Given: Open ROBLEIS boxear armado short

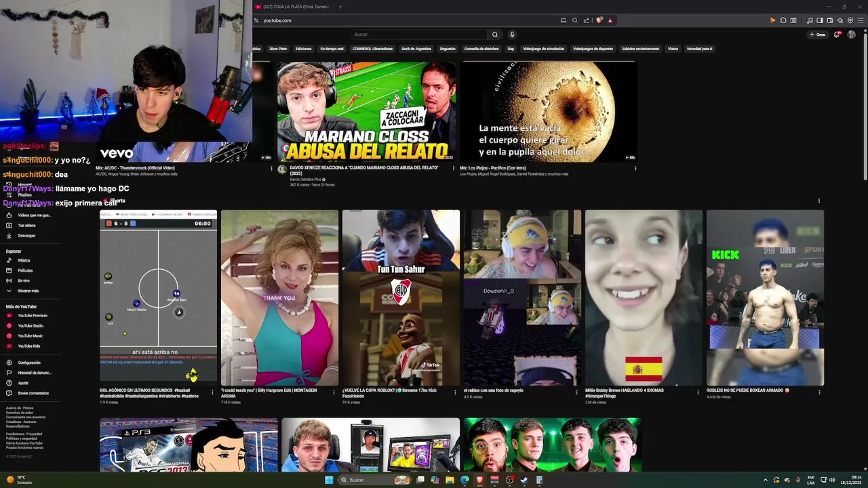Looking at the screenshot, I should point(765,298).
